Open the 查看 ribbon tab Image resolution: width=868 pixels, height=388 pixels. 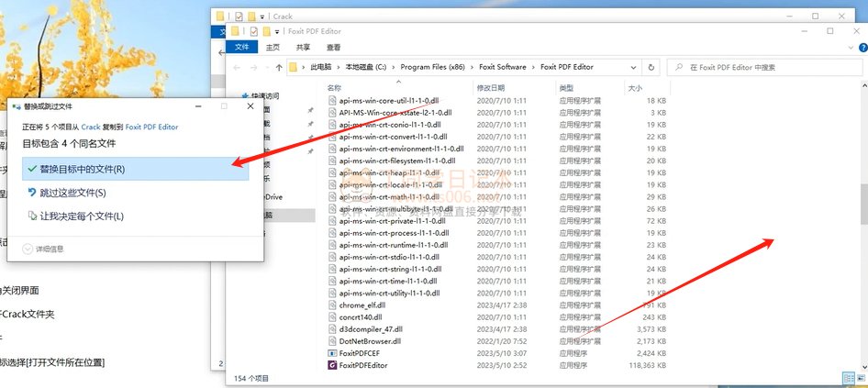[x=333, y=48]
